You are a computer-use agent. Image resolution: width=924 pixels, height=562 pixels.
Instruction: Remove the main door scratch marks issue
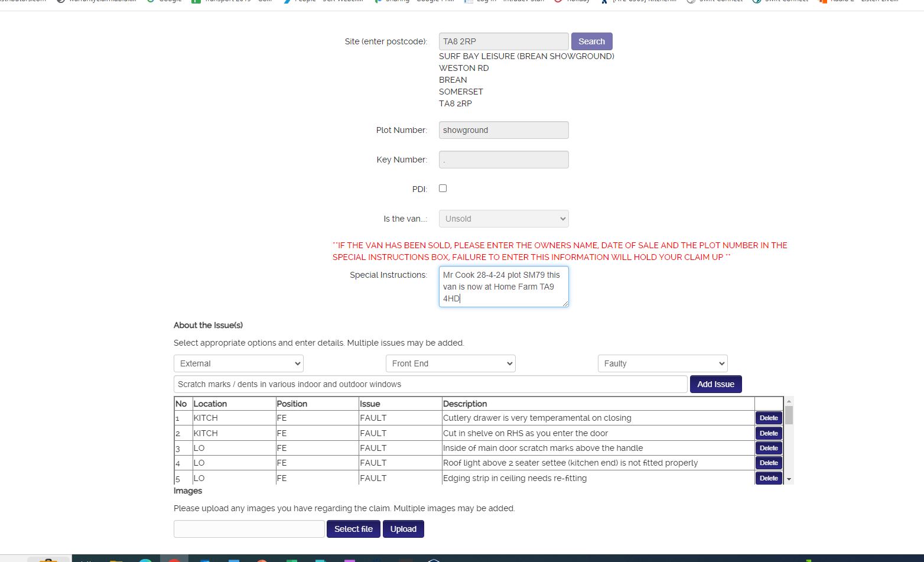tap(768, 448)
